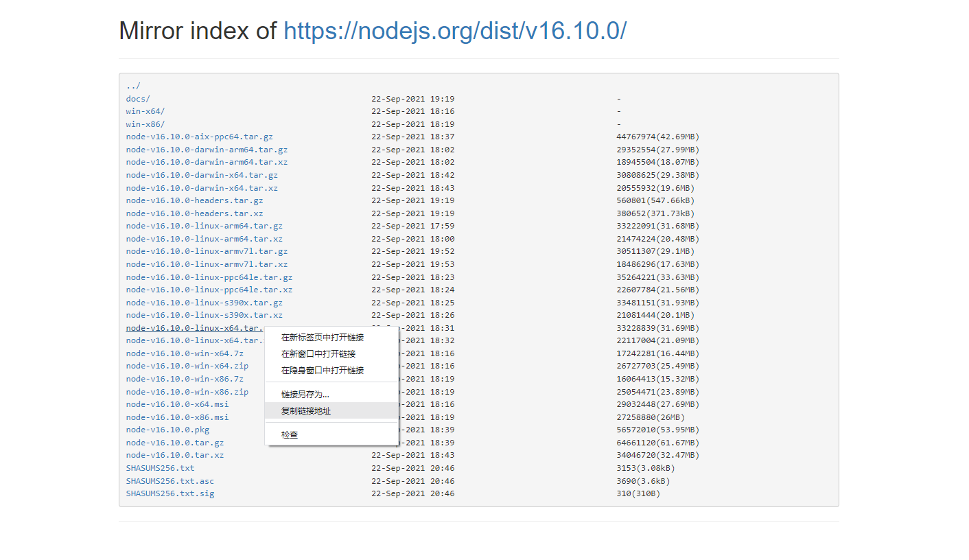Click size text 27258880(26MB)
This screenshot has height=560, width=969.
click(651, 417)
